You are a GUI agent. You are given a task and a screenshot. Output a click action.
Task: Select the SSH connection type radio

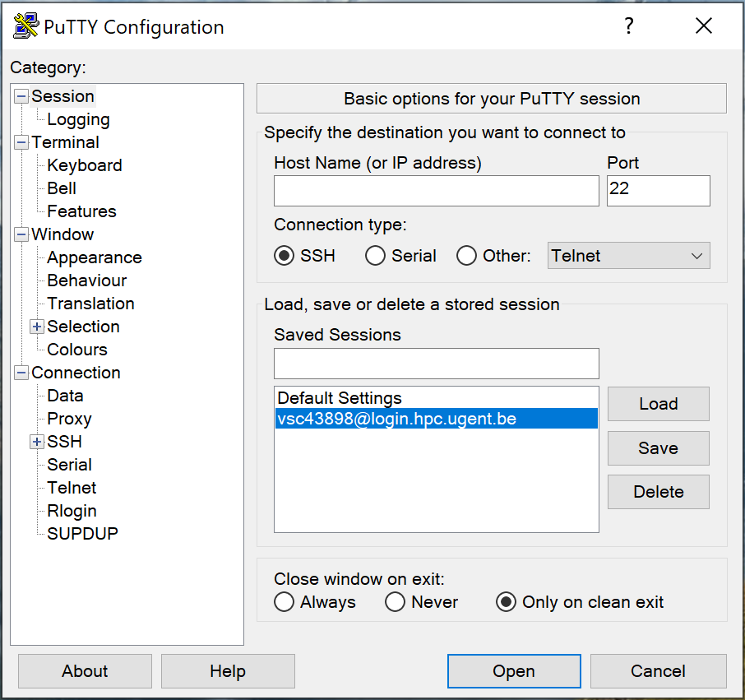coord(285,256)
